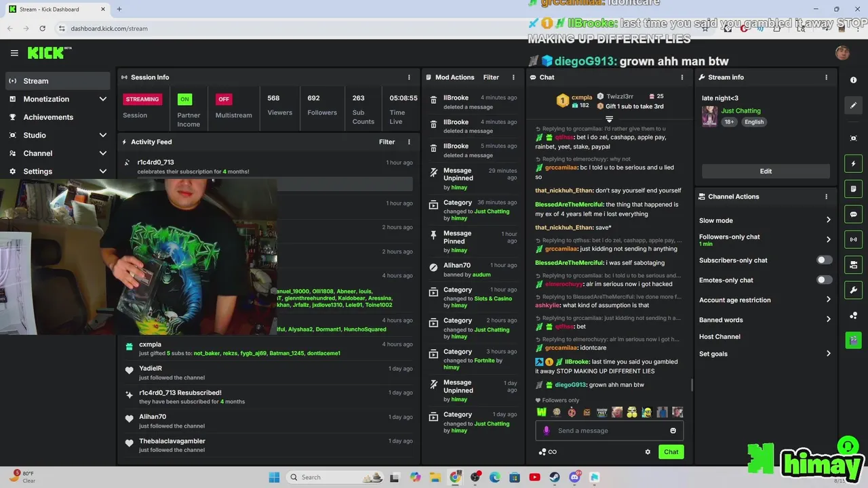Viewport: 868px width, 488px height.
Task: Click the wrench widget icon in right rail
Action: (853, 290)
